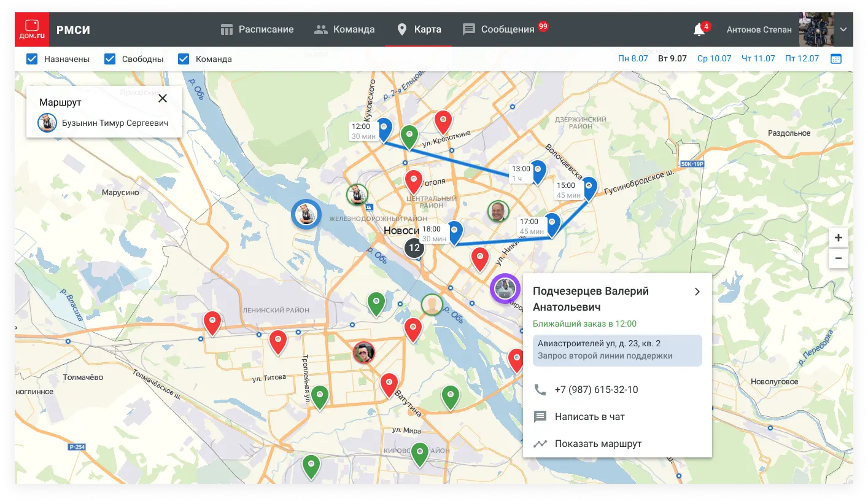Open the calendar date picker icon
Viewport: 868px width, 501px height.
click(835, 59)
